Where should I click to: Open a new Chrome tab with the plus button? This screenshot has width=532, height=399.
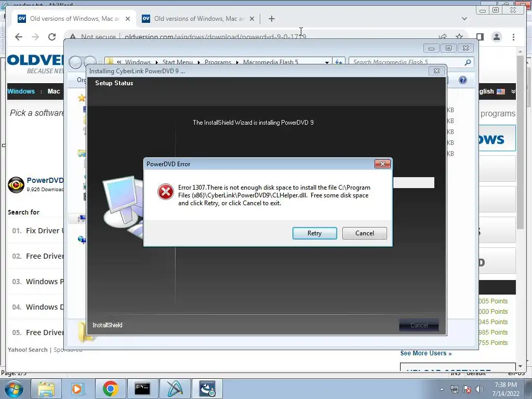[271, 19]
